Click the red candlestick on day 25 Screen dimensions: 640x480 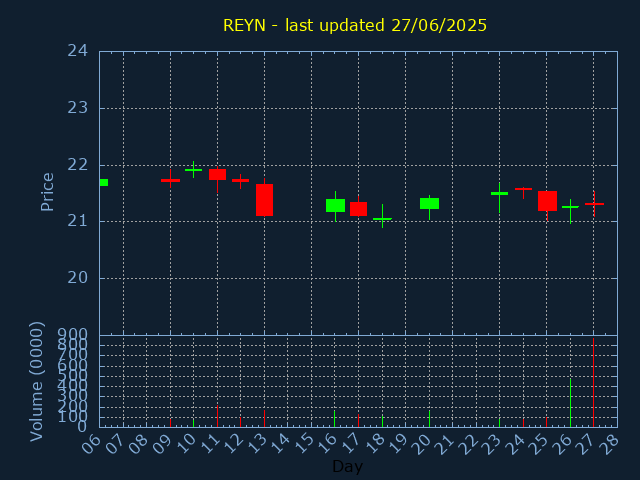click(547, 201)
